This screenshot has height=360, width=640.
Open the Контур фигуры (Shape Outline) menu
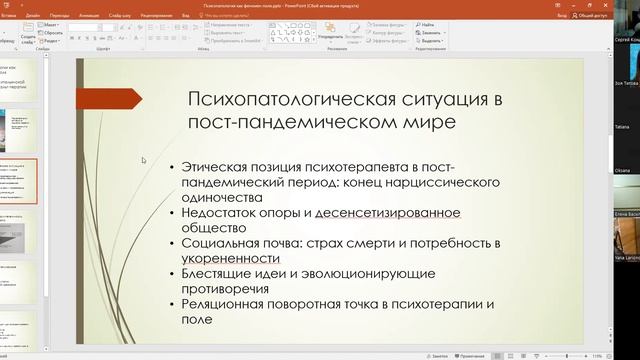pyautogui.click(x=386, y=33)
